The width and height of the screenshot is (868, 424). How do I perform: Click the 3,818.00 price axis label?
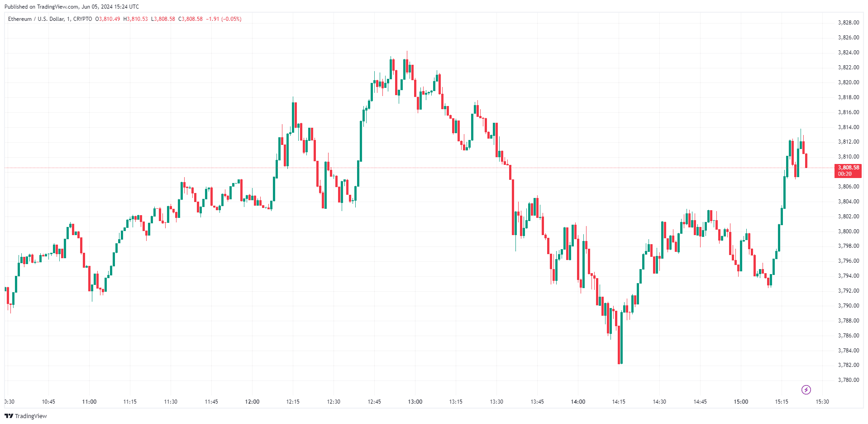coord(848,97)
